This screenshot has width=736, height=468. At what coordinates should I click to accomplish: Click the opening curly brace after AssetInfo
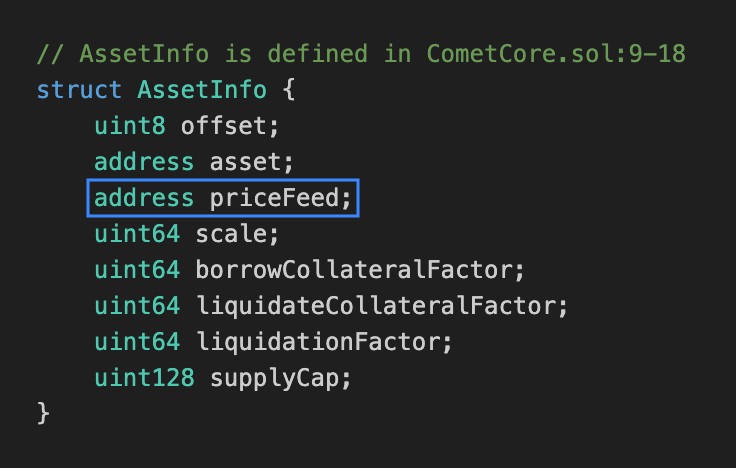[x=289, y=90]
